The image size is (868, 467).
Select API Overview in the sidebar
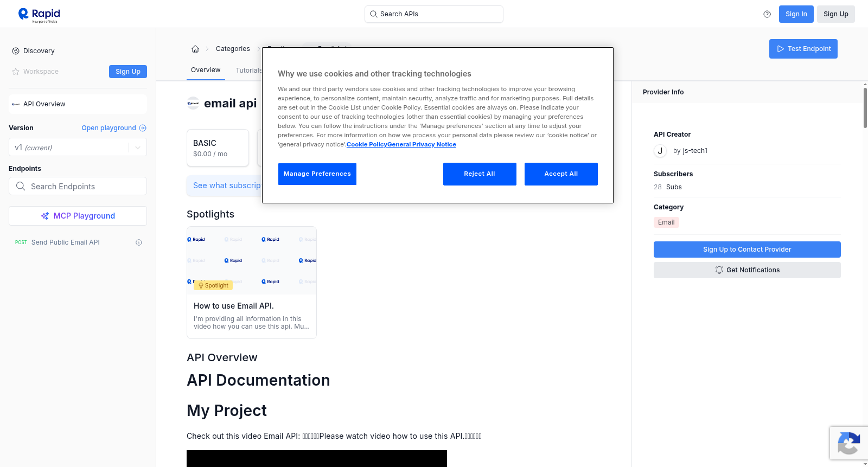[78, 104]
